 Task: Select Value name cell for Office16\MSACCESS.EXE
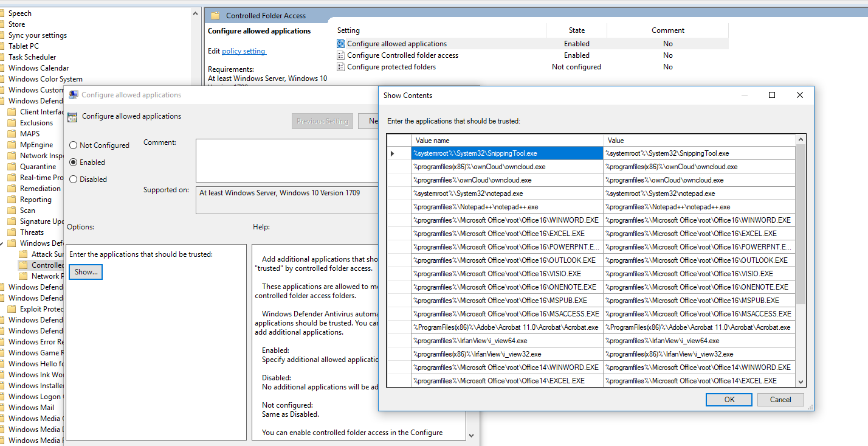pyautogui.click(x=507, y=314)
